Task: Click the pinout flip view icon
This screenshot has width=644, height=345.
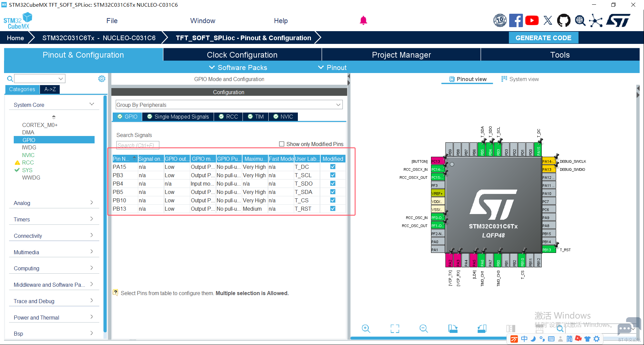Action: (x=511, y=329)
